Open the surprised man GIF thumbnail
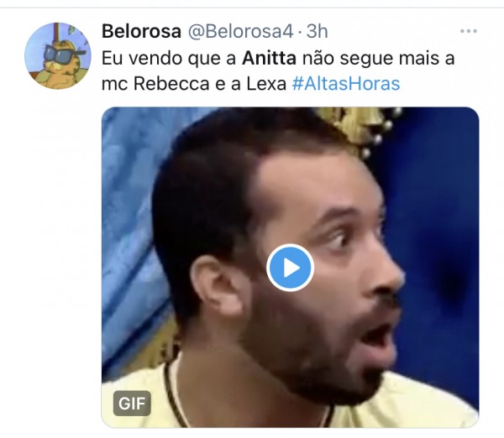The image size is (504, 438). click(x=290, y=267)
